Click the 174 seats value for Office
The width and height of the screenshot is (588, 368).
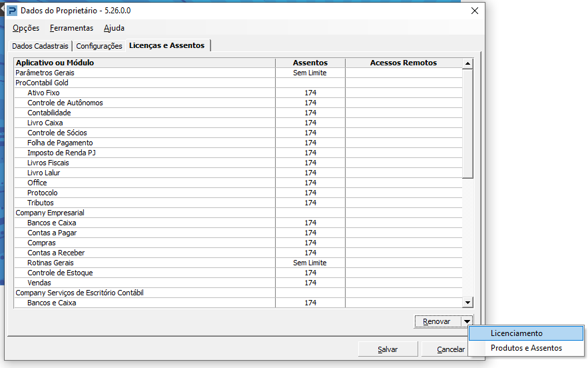(x=310, y=183)
